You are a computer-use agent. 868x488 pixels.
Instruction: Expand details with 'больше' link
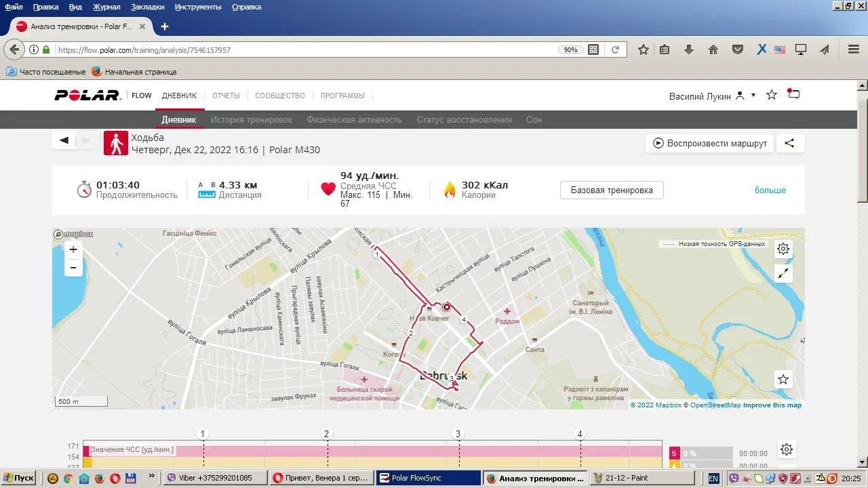(770, 190)
